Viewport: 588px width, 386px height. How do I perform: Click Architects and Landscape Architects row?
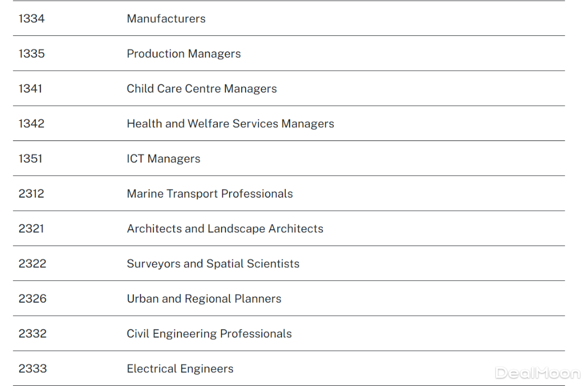(x=225, y=229)
